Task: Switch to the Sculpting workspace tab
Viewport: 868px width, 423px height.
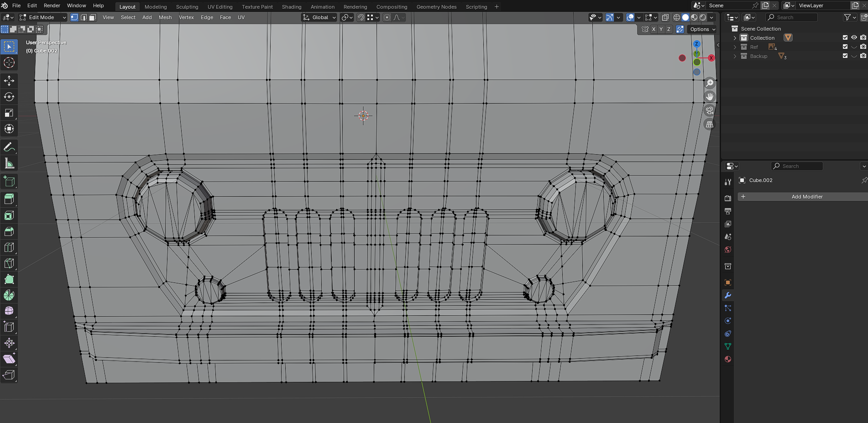Action: 187,7
